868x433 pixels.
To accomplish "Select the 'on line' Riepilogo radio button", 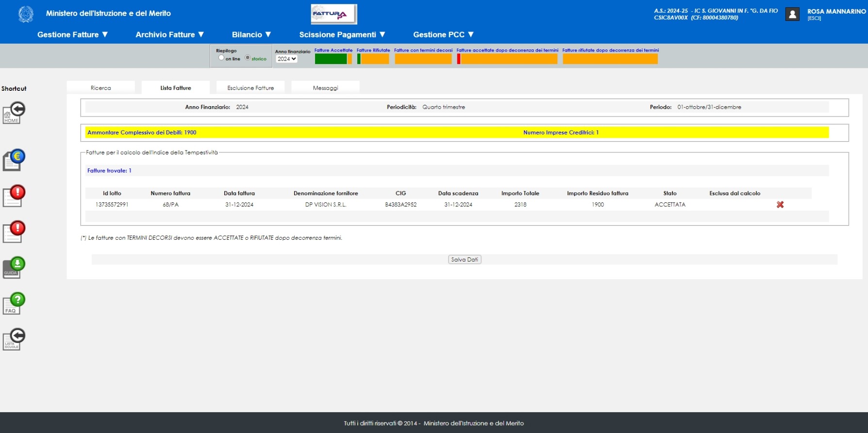I will click(x=221, y=58).
